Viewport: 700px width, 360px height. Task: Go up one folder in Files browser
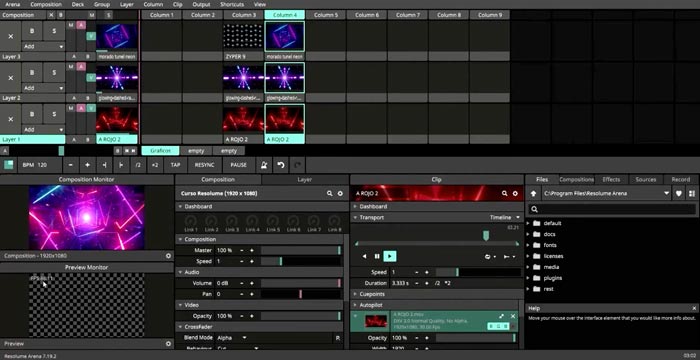(533, 193)
